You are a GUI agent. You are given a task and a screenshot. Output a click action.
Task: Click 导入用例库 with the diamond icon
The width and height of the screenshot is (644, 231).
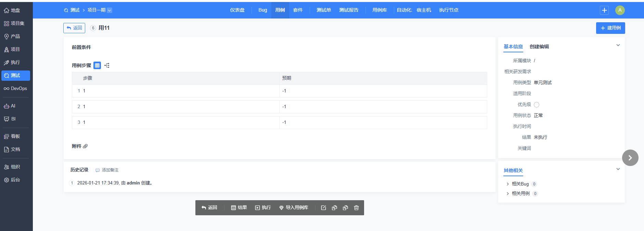tap(294, 208)
